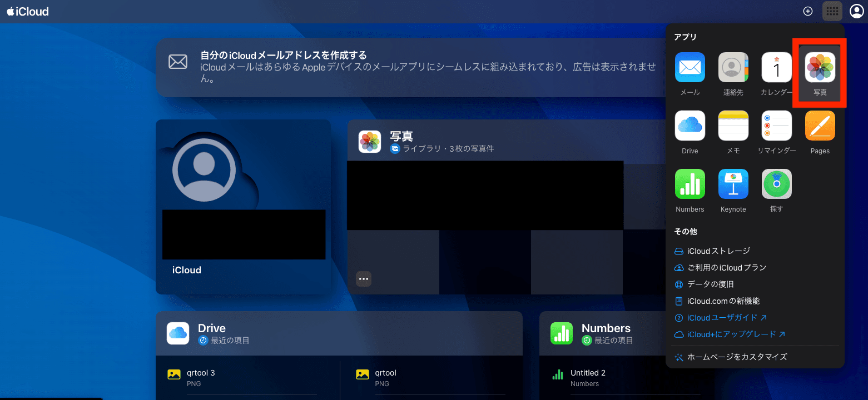The height and width of the screenshot is (400, 868).
Task: Launch the Pages app icon
Action: coord(820,126)
